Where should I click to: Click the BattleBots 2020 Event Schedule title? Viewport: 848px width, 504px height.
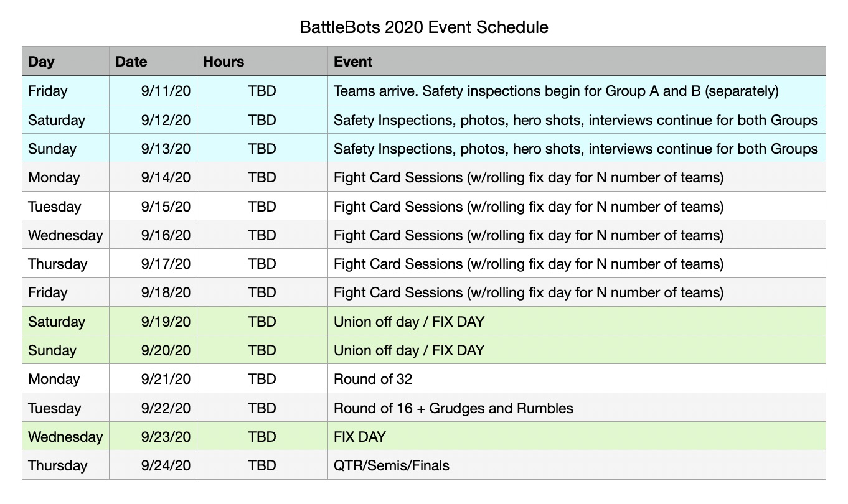coord(424,27)
